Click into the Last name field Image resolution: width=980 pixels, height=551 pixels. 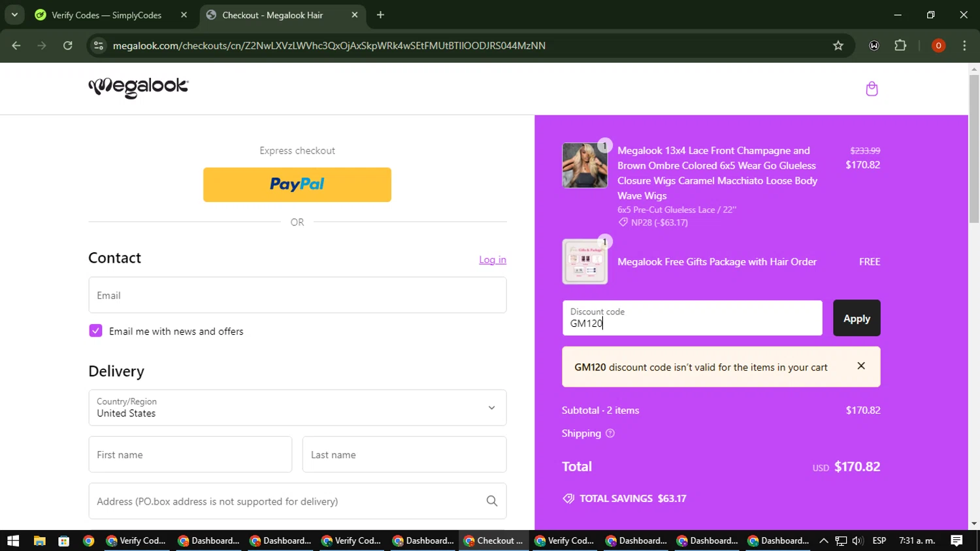[404, 454]
